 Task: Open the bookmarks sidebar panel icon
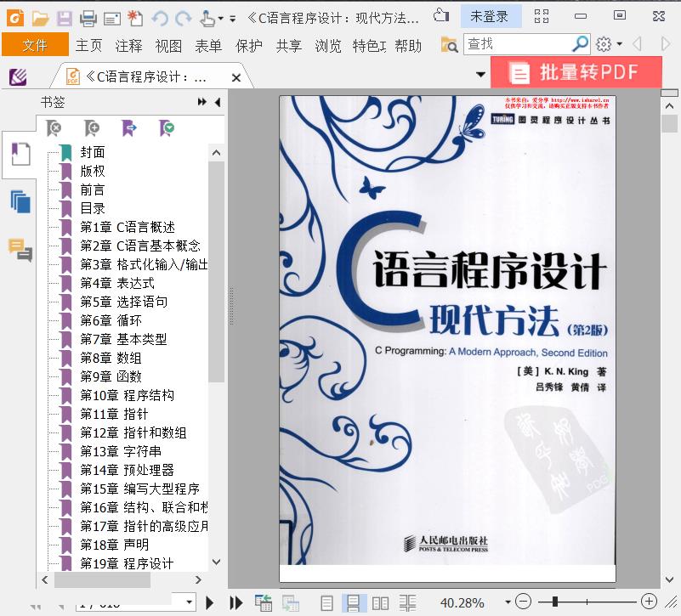(x=20, y=154)
